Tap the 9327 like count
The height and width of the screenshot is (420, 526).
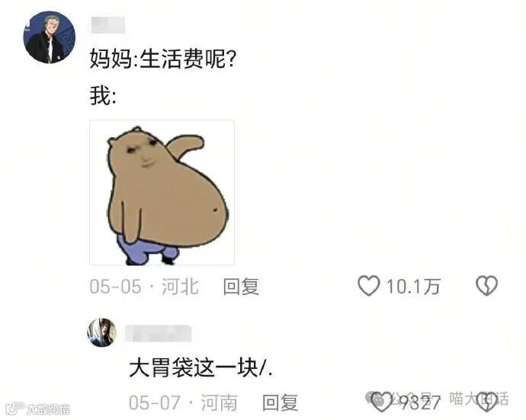click(420, 403)
